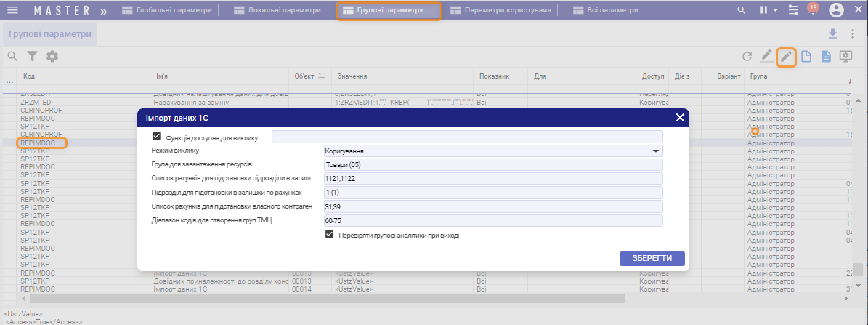Open the notifications bell with badge 19
The width and height of the screenshot is (868, 325).
point(813,10)
